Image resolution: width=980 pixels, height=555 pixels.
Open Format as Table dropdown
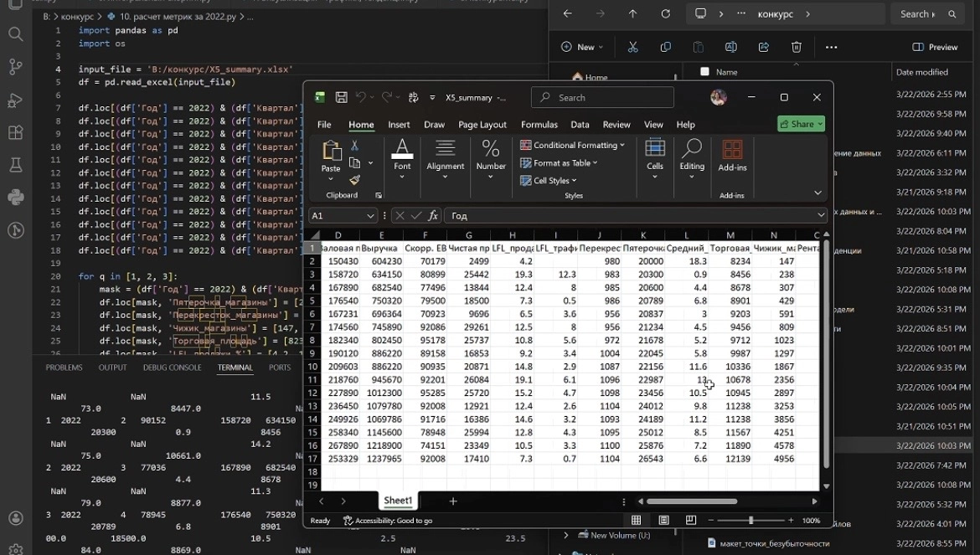click(559, 163)
